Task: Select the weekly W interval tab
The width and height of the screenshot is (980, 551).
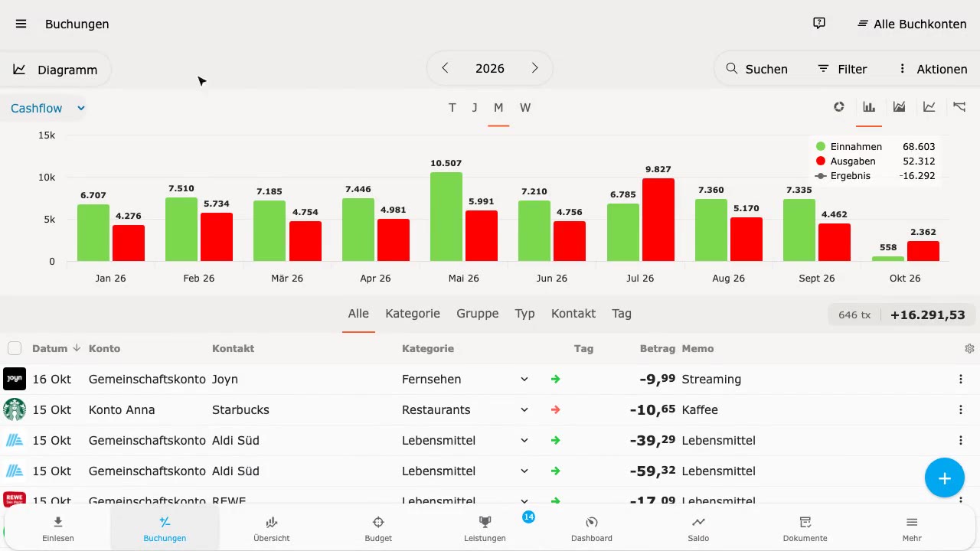Action: (525, 108)
